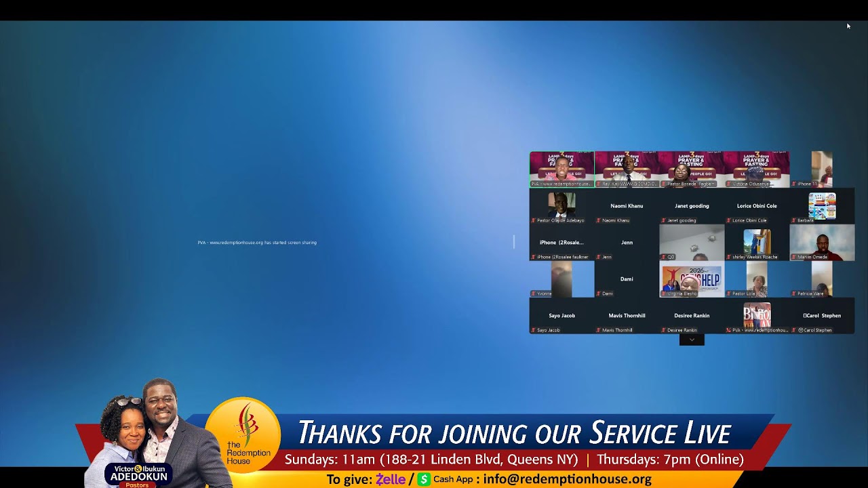Click the 'Thursdays: 7pm (Online)' schedule text
868x488 pixels.
pyautogui.click(x=670, y=460)
